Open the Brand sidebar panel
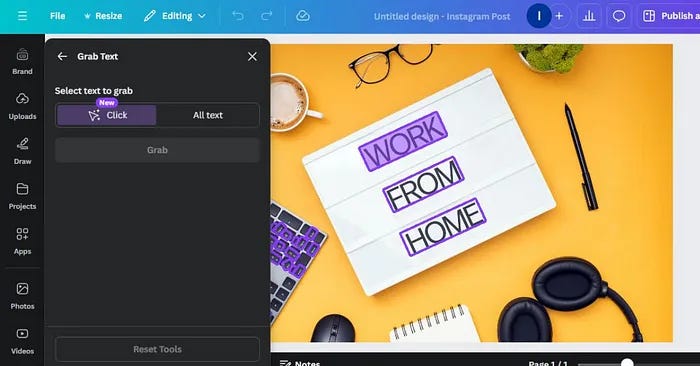This screenshot has width=700, height=366. (x=22, y=62)
